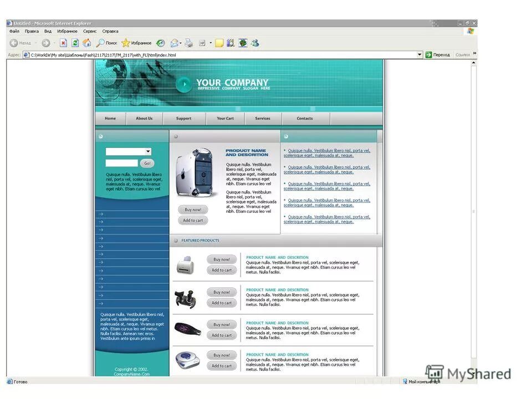Open the address bar dropdown arrow
The image size is (532, 399).
pyautogui.click(x=420, y=55)
